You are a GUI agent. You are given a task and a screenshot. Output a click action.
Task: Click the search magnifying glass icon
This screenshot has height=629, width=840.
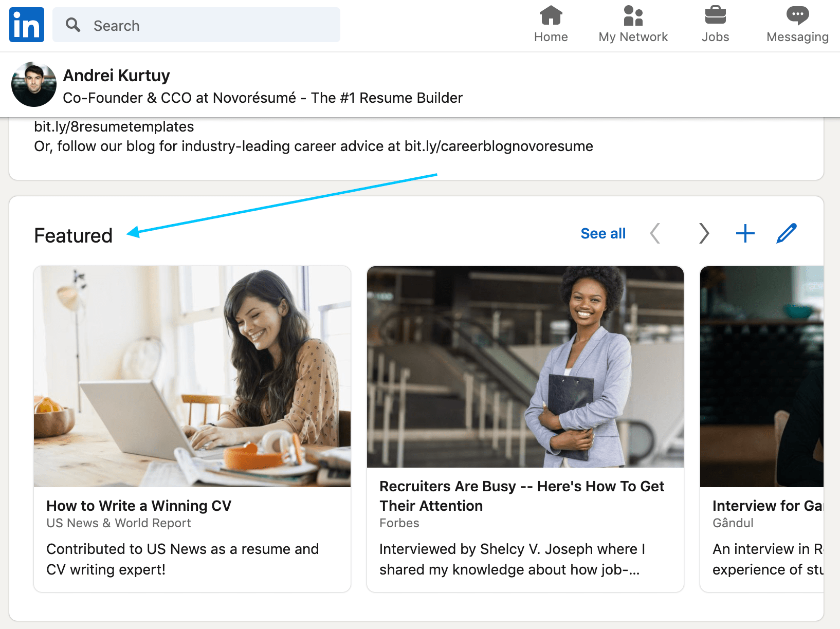[72, 25]
